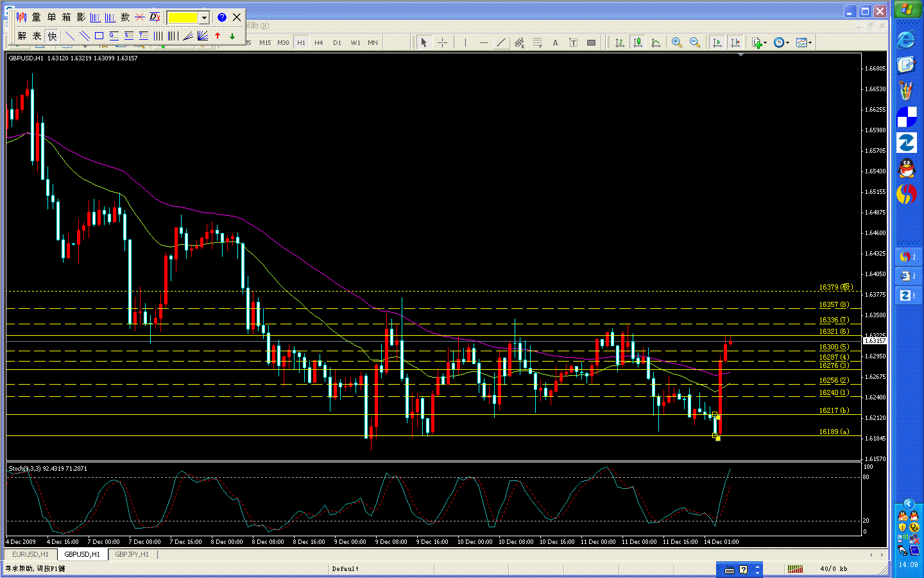Select the single blue trendline tool
This screenshot has width=924, height=578.
tap(70, 36)
